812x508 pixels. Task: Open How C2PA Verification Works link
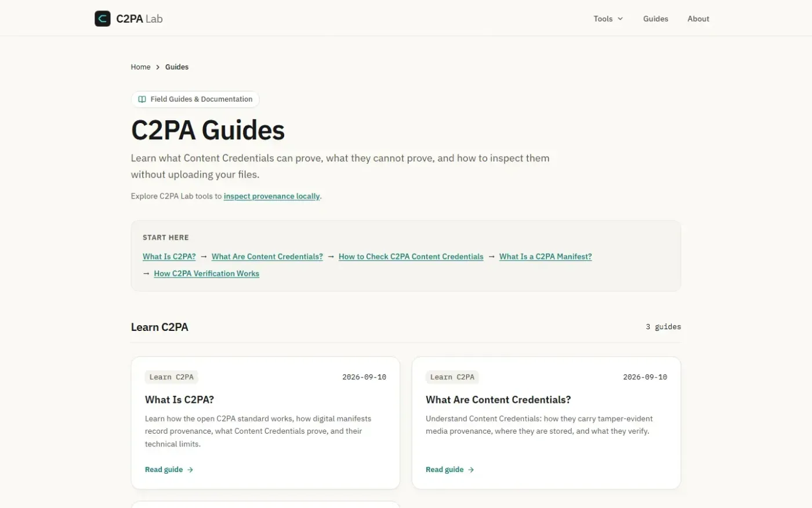coord(206,273)
